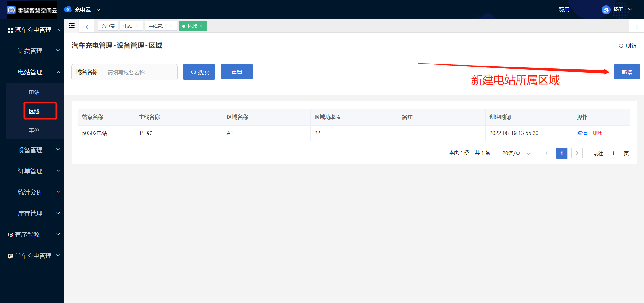Click the 共 1 条 total count text
This screenshot has width=644, height=303.
pos(482,153)
